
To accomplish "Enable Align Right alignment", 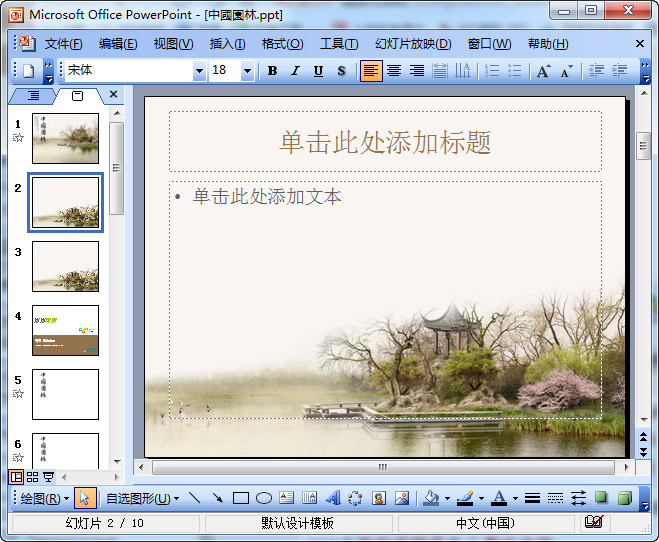I will click(417, 71).
